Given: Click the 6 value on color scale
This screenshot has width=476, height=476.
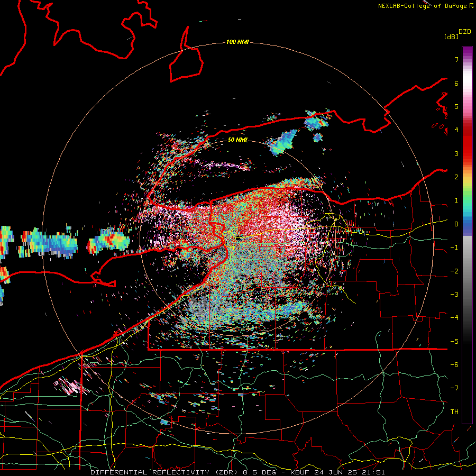Looking at the screenshot, I should (x=456, y=83).
